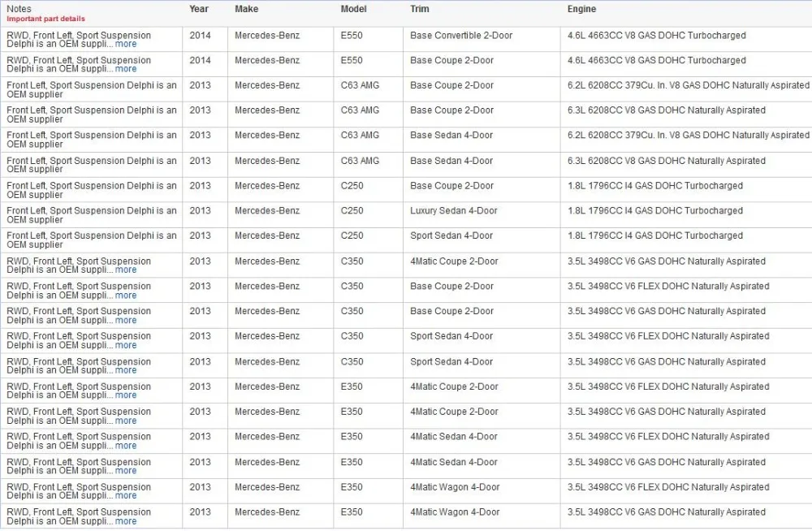The height and width of the screenshot is (531, 812).
Task: Show 'more' notes for C350 Sport Sedan GAS
Action: (x=126, y=370)
